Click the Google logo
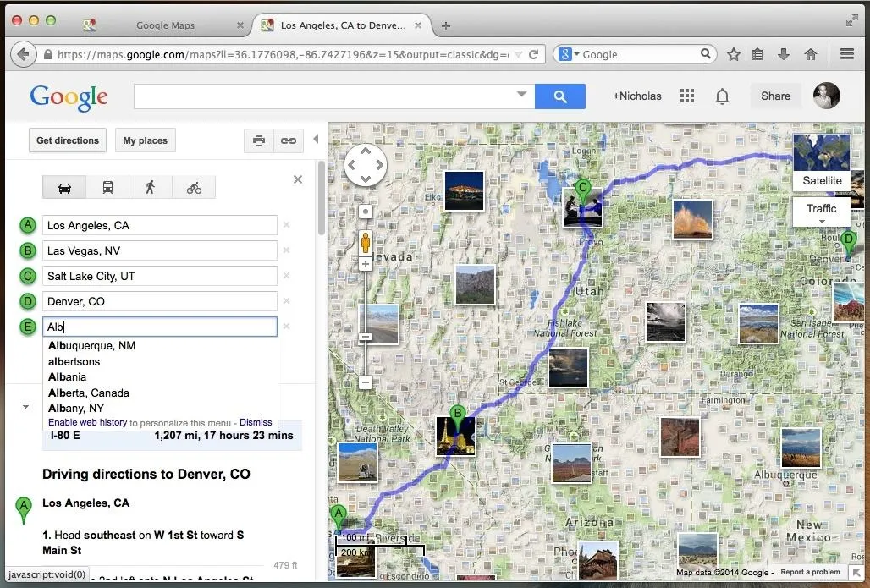870x588 pixels. tap(69, 97)
